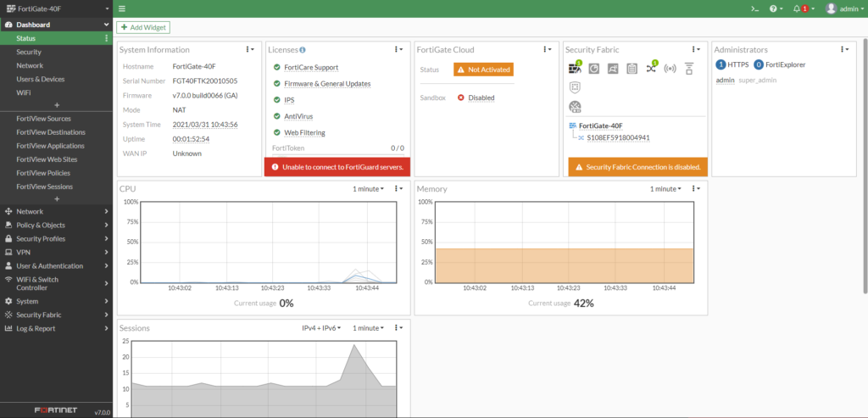Open the CLI console icon in the top bar
Image resolution: width=868 pixels, height=418 pixels.
pyautogui.click(x=754, y=8)
